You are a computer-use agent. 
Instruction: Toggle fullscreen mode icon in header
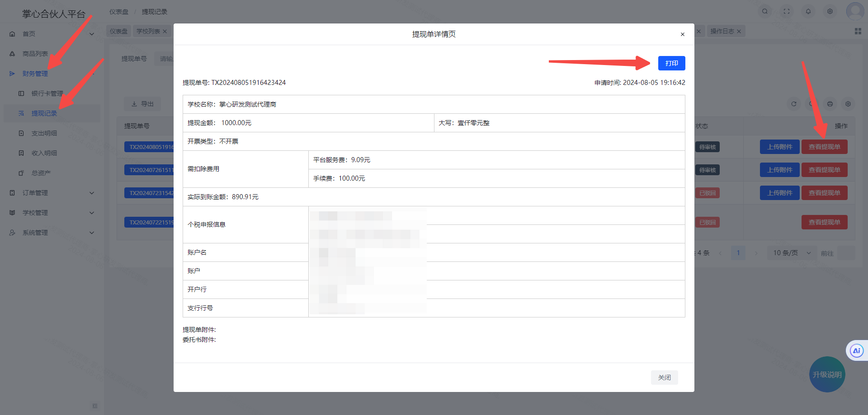[x=786, y=11]
